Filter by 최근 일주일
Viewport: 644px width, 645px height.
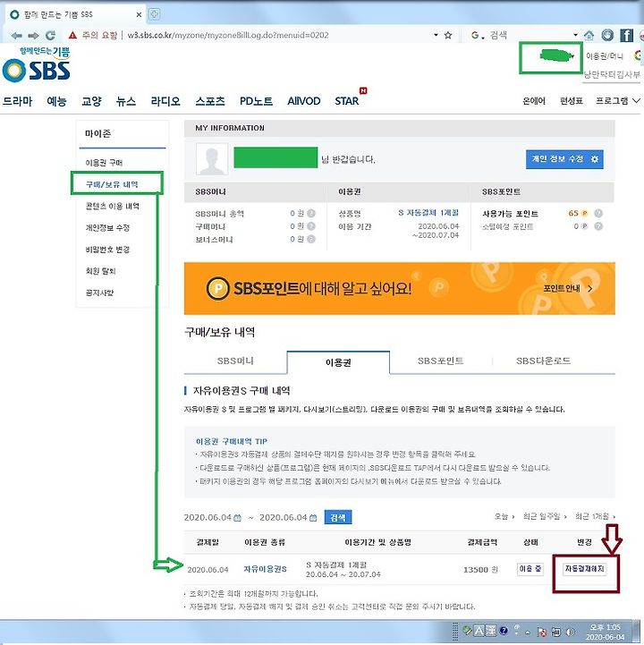click(544, 517)
